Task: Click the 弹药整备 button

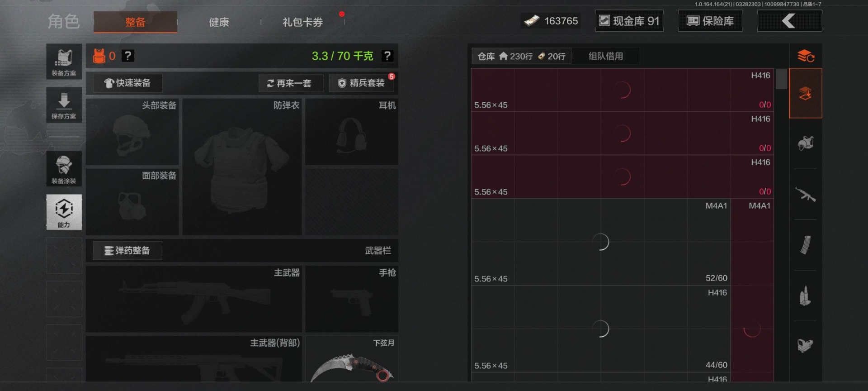Action: tap(127, 251)
